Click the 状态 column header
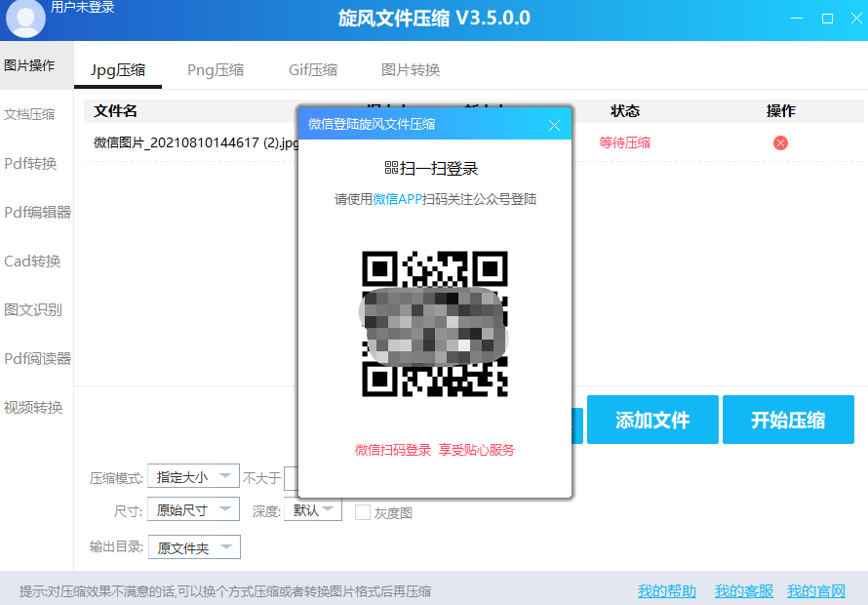The image size is (868, 605). pos(625,111)
